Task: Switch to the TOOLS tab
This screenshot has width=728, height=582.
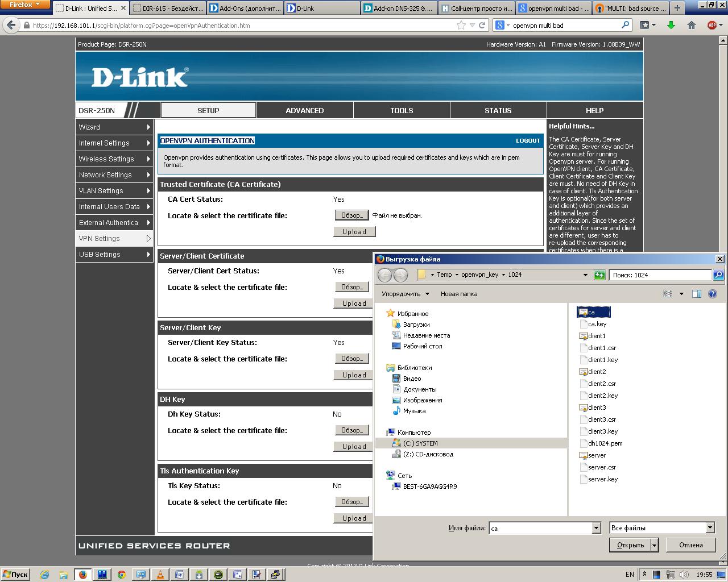Action: (x=402, y=110)
